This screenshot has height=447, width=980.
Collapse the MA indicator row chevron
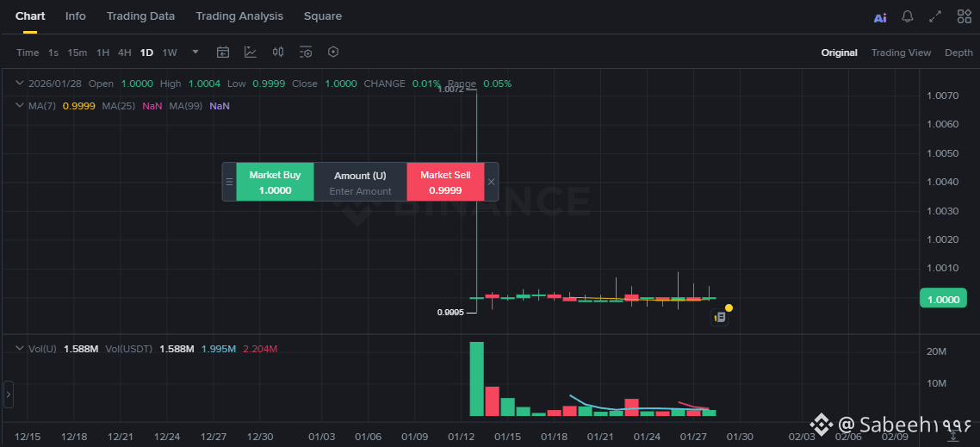(x=19, y=105)
